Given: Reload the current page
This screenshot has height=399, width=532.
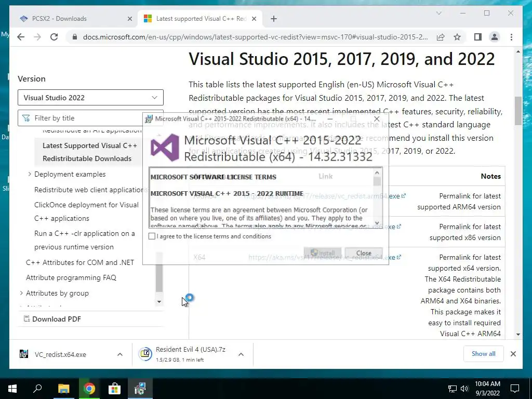Looking at the screenshot, I should [x=54, y=37].
